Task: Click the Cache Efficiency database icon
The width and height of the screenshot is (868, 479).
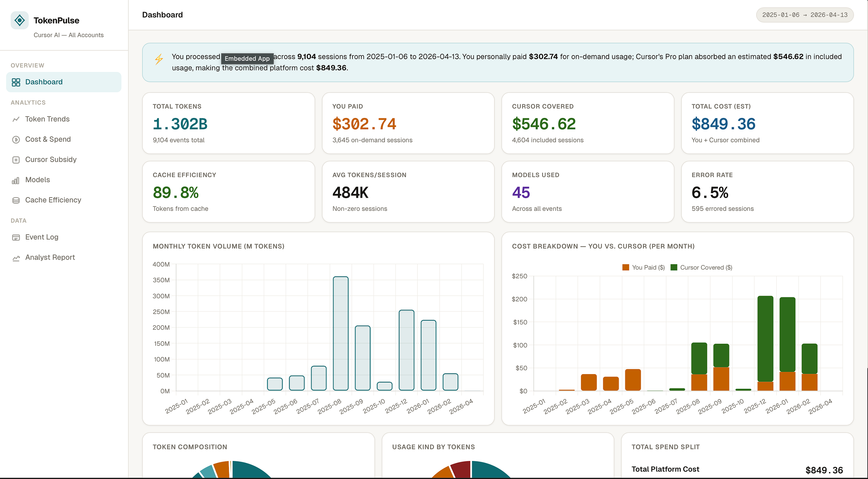Action: coord(16,200)
